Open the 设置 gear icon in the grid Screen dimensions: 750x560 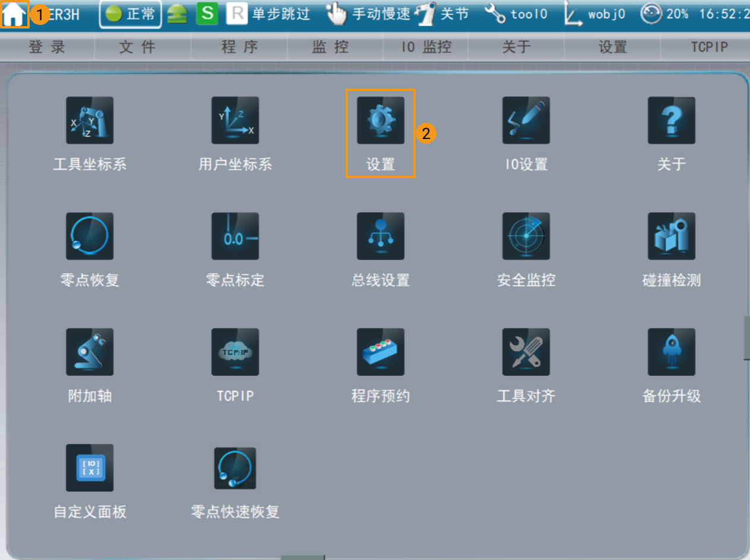(x=381, y=121)
